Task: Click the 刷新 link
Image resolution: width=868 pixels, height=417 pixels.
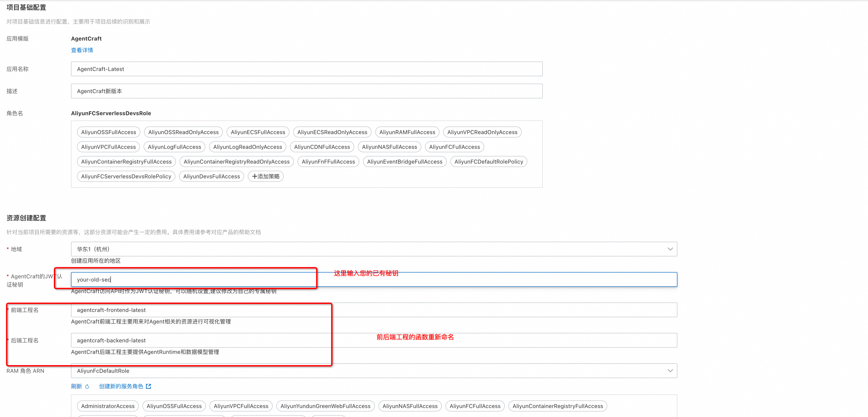Action: coord(77,386)
